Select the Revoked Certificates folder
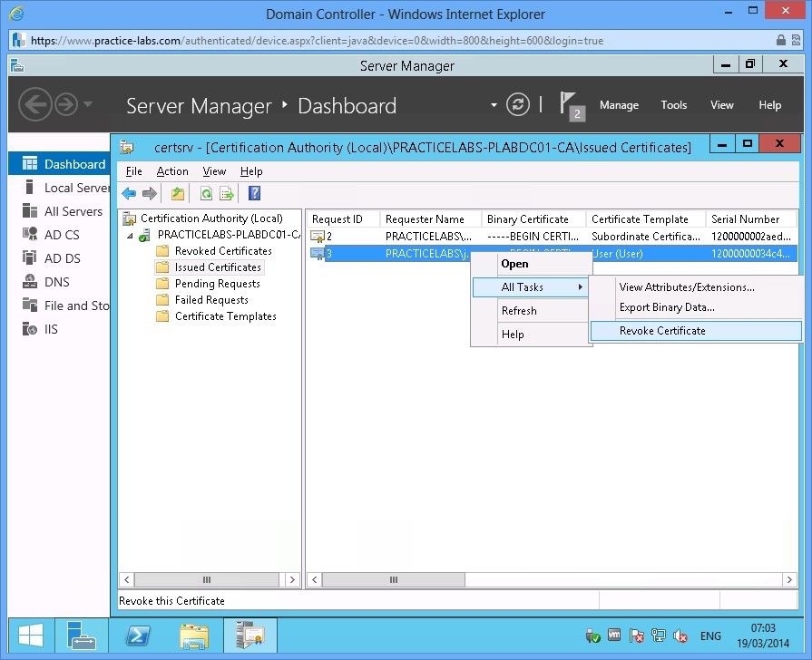 222,251
